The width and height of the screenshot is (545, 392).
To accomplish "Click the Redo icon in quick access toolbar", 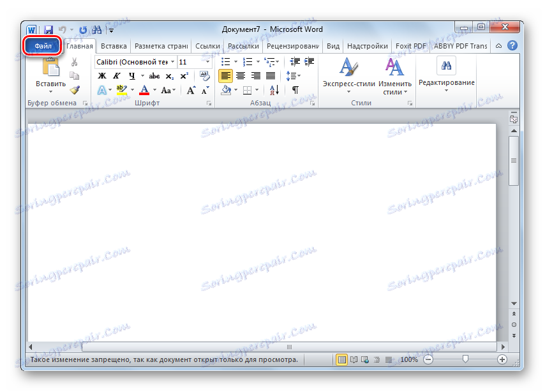I will [x=83, y=30].
